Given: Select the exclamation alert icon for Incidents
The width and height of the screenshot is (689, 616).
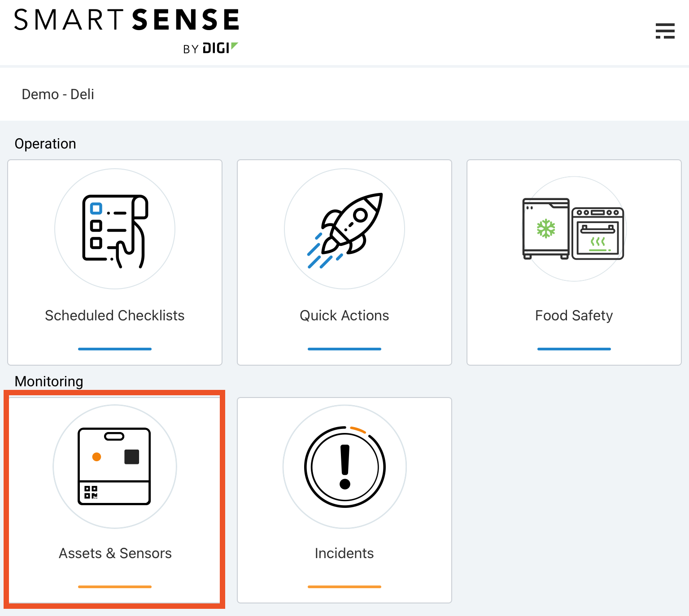Looking at the screenshot, I should (344, 467).
